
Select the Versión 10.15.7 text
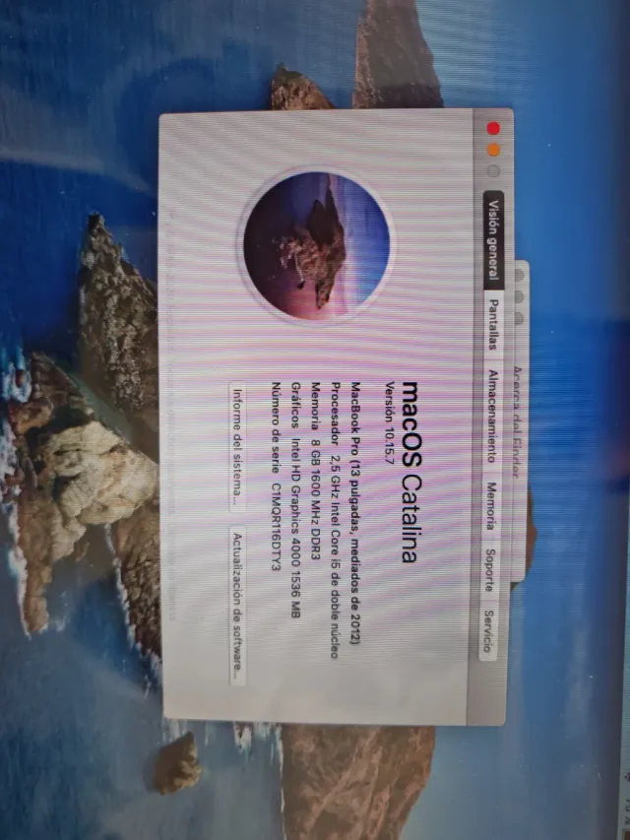point(391,422)
